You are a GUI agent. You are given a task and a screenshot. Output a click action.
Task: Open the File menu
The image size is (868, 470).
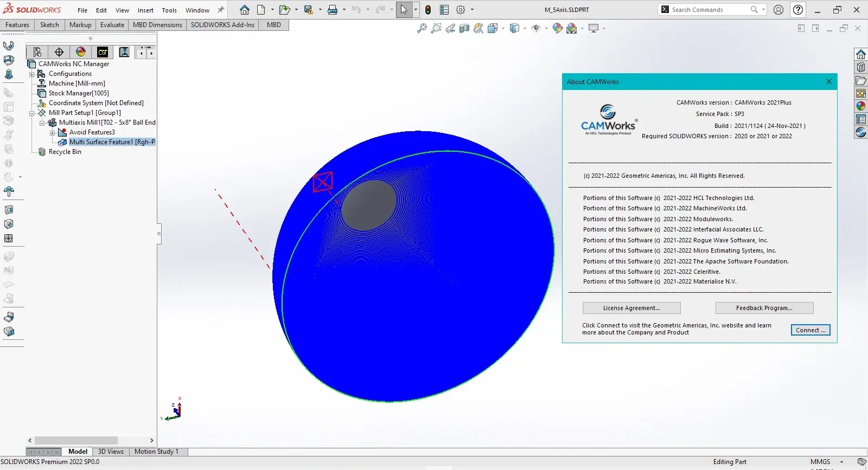point(82,10)
